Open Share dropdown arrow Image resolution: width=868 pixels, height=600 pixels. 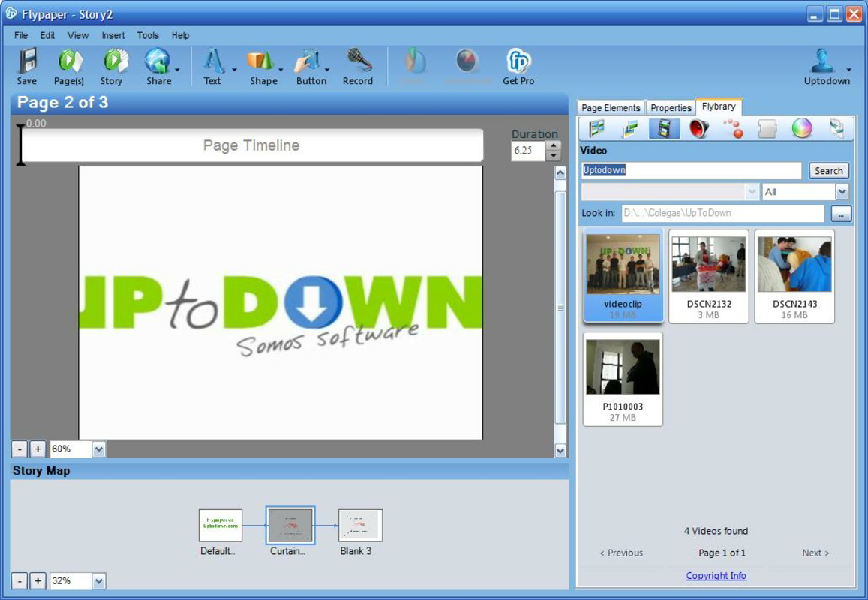click(178, 70)
